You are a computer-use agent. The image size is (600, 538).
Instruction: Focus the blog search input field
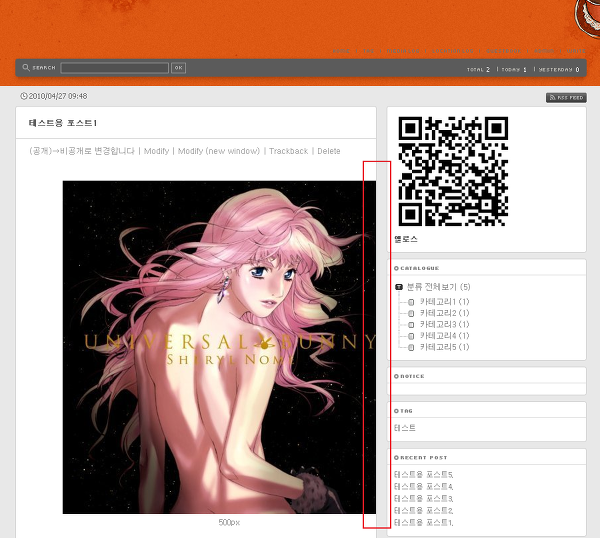coord(115,68)
